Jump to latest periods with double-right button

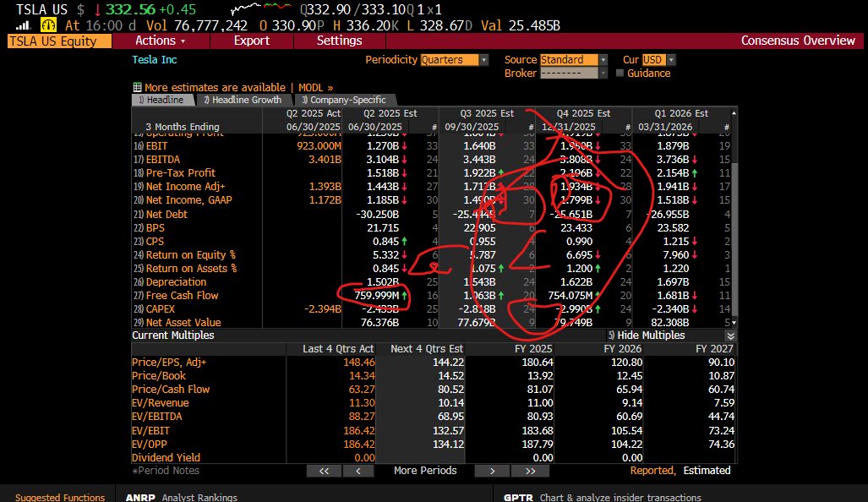click(x=530, y=471)
